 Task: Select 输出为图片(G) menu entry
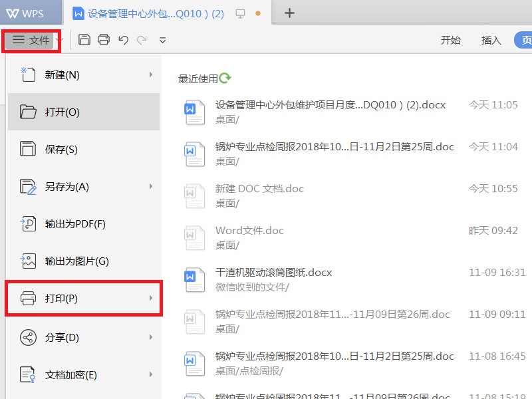coord(84,261)
